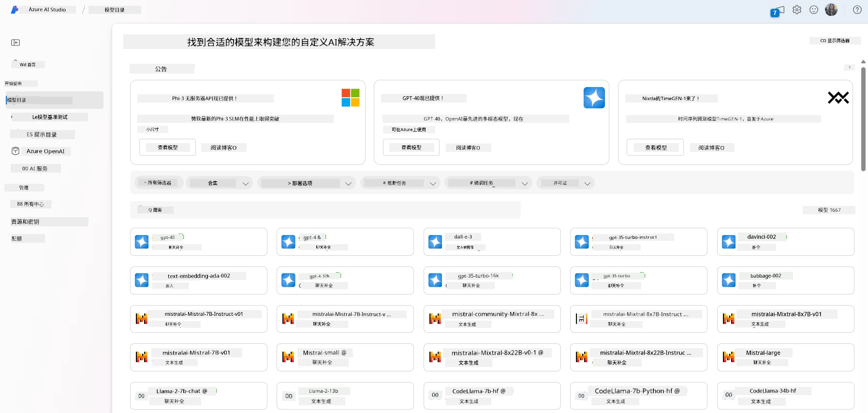Viewport: 868px width, 413px height.
Task: Collapse the left navigation sidebar
Action: (x=15, y=43)
